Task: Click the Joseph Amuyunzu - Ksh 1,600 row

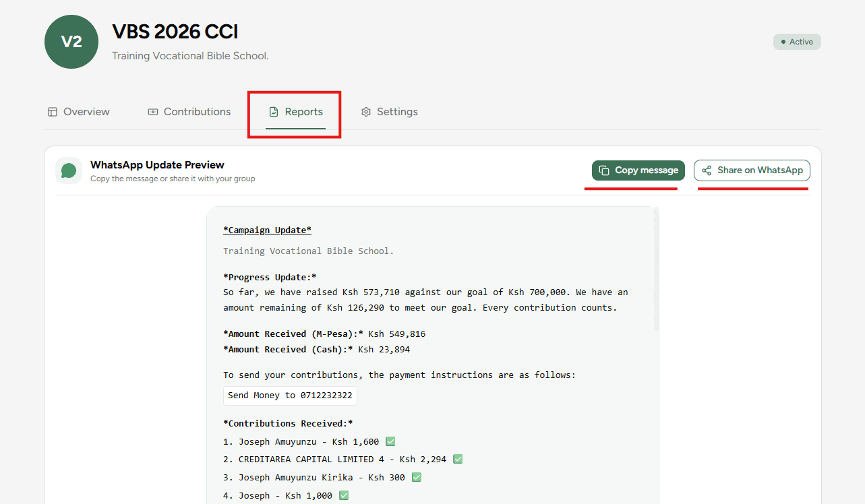Action: click(309, 442)
